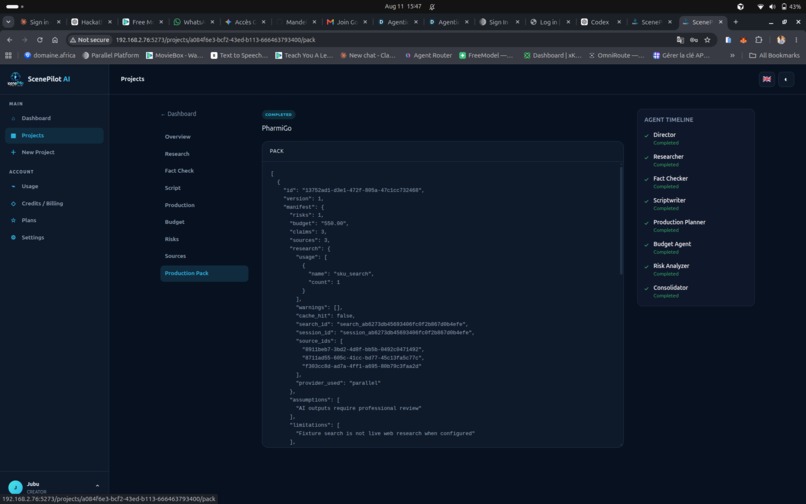Expand the Jubu user menu chevron
This screenshot has width=806, height=504.
point(97,485)
